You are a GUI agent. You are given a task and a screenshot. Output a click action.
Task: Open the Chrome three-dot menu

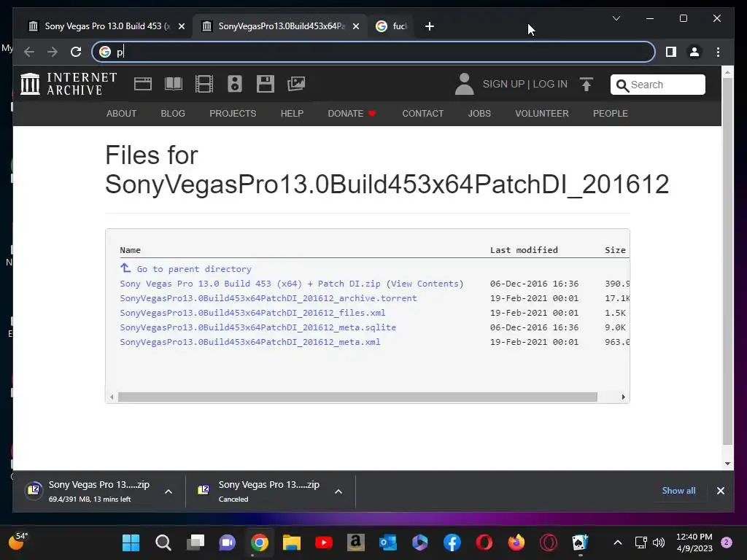[x=718, y=52]
